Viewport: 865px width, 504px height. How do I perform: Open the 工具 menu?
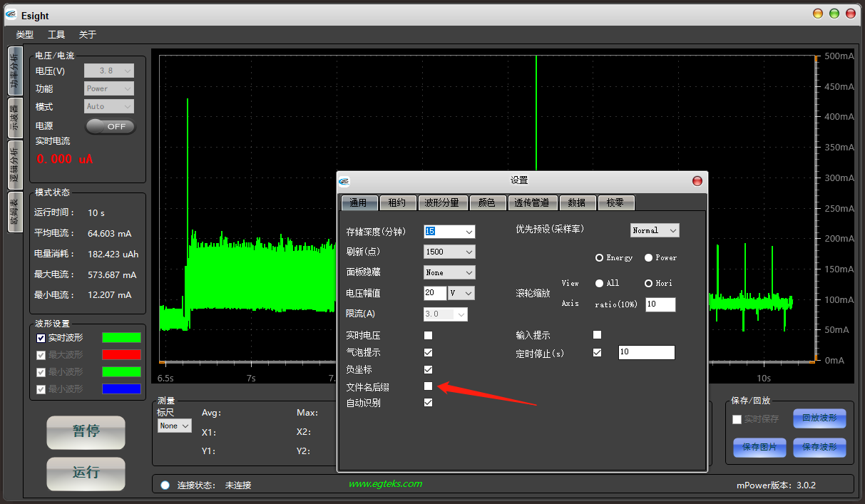56,34
